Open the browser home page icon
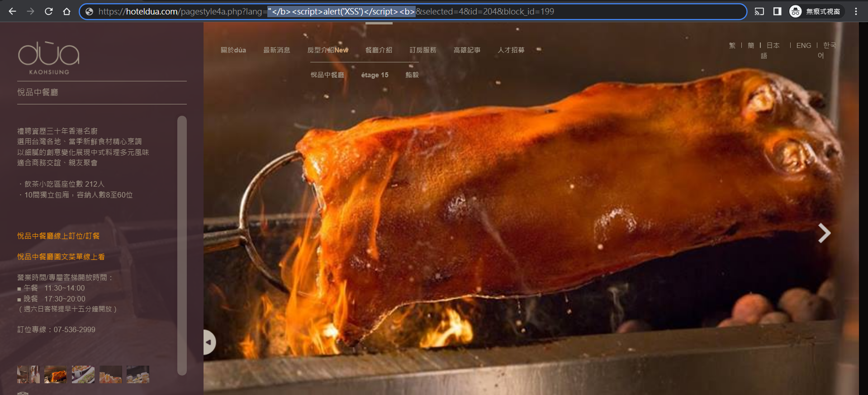 [66, 11]
